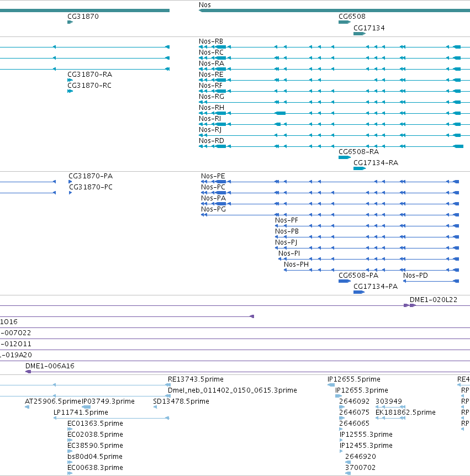Select the Nos-RG transcript label
Screen dimensions: 470x476
212,96
